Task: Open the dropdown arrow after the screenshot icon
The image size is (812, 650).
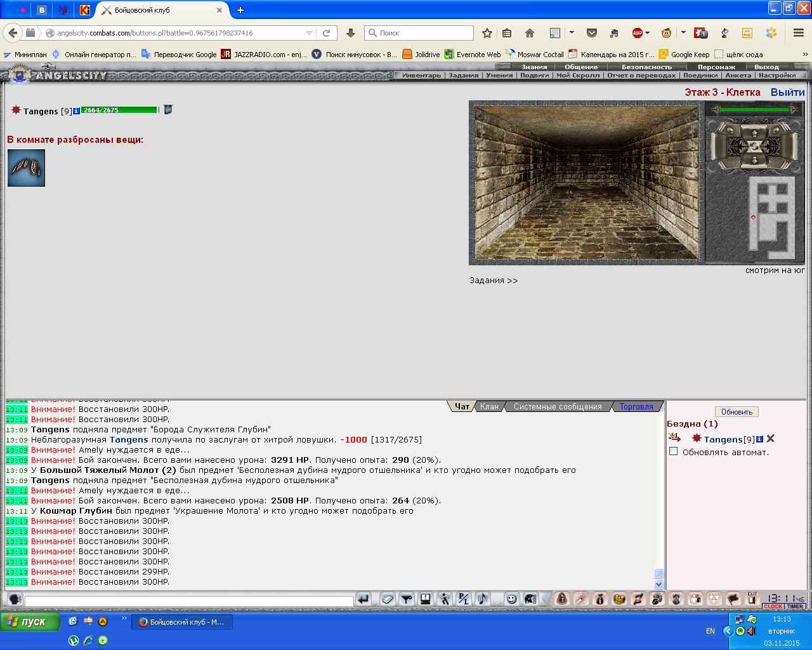Action: (572, 32)
